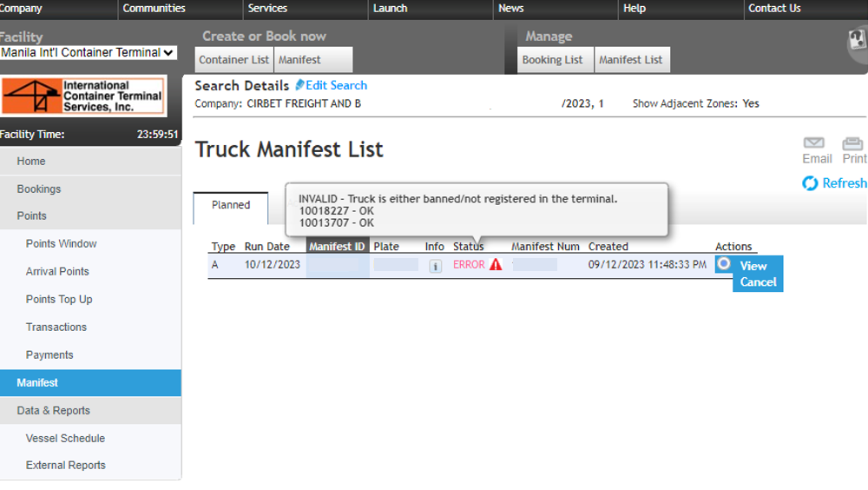This screenshot has width=868, height=490.
Task: Click the Email envelope icon
Action: 813,143
